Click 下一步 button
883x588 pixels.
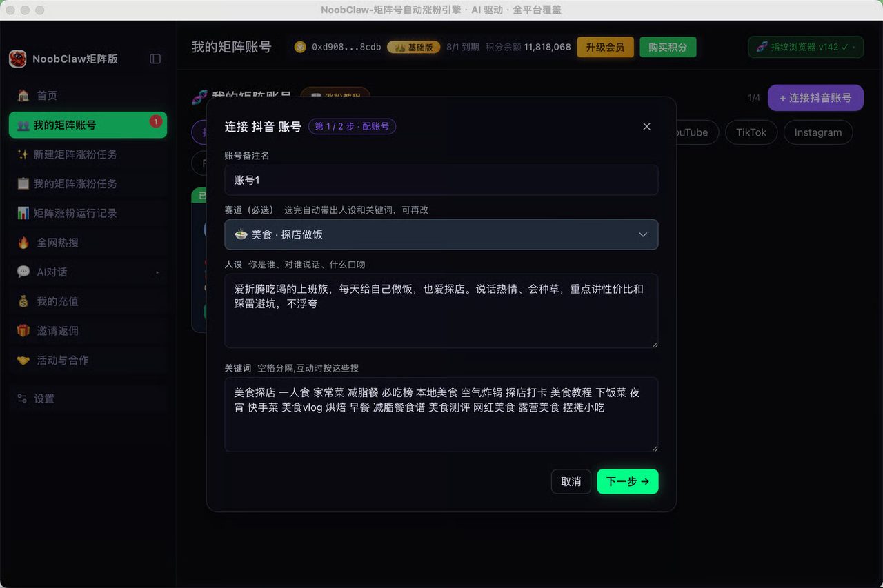628,482
